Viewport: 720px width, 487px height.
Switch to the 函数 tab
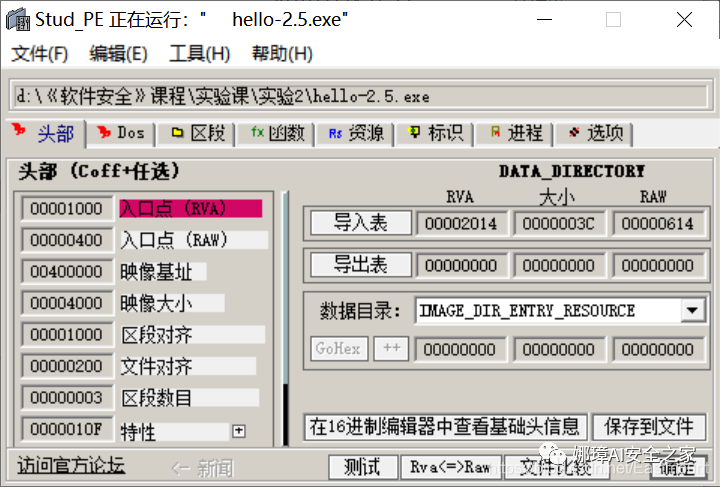pos(276,134)
